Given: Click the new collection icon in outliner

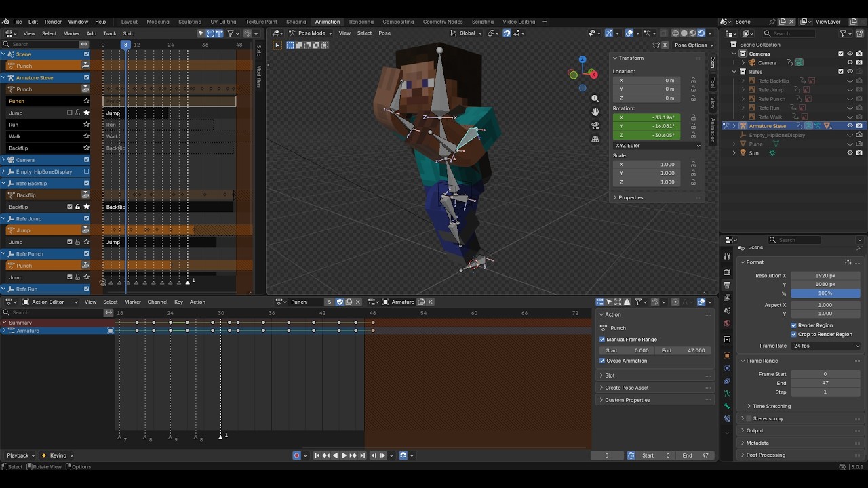Looking at the screenshot, I should click(x=859, y=33).
